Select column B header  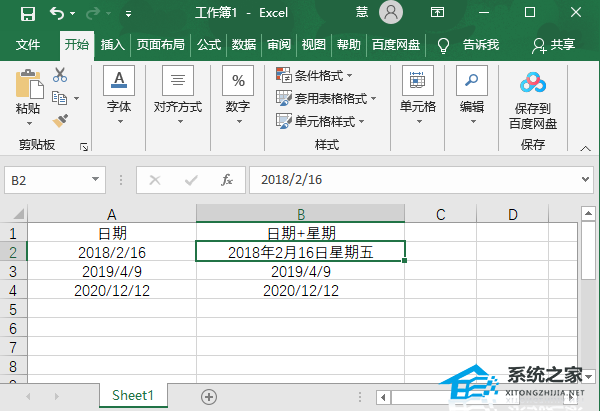[x=300, y=214]
